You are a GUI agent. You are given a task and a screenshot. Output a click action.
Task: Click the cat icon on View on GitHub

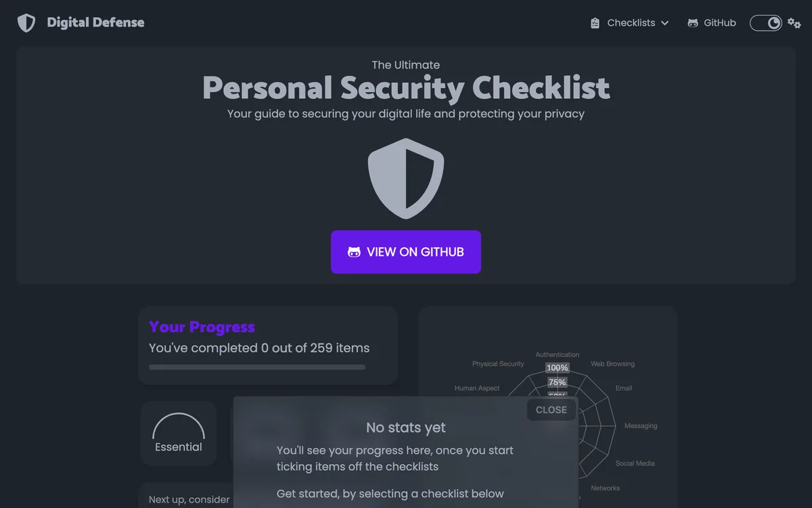(x=354, y=252)
